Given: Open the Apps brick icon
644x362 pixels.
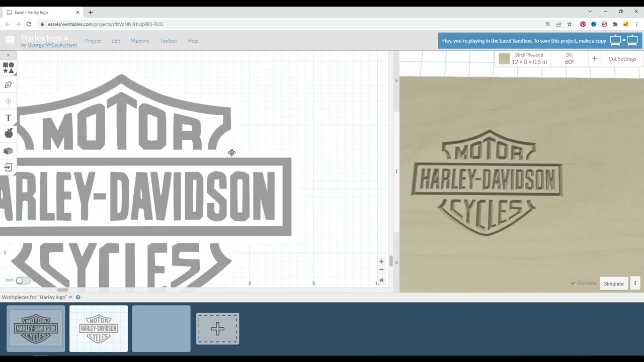Looking at the screenshot, I should pyautogui.click(x=9, y=151).
